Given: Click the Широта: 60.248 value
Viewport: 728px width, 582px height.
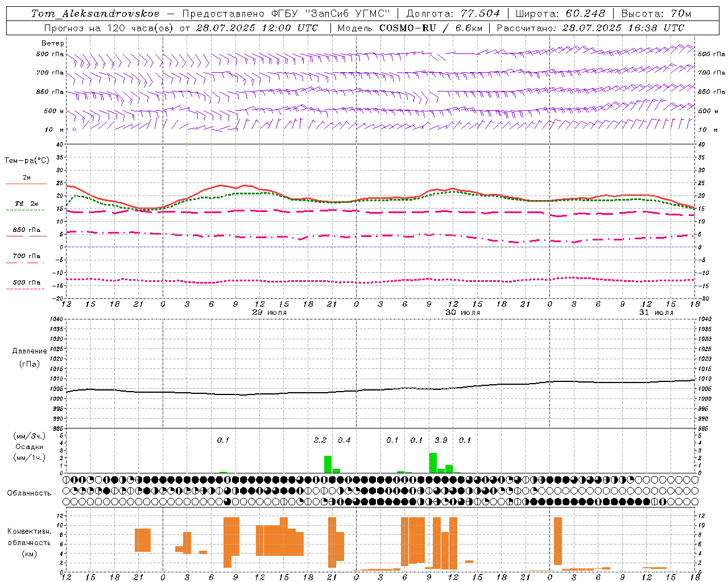Looking at the screenshot, I should pos(560,14).
